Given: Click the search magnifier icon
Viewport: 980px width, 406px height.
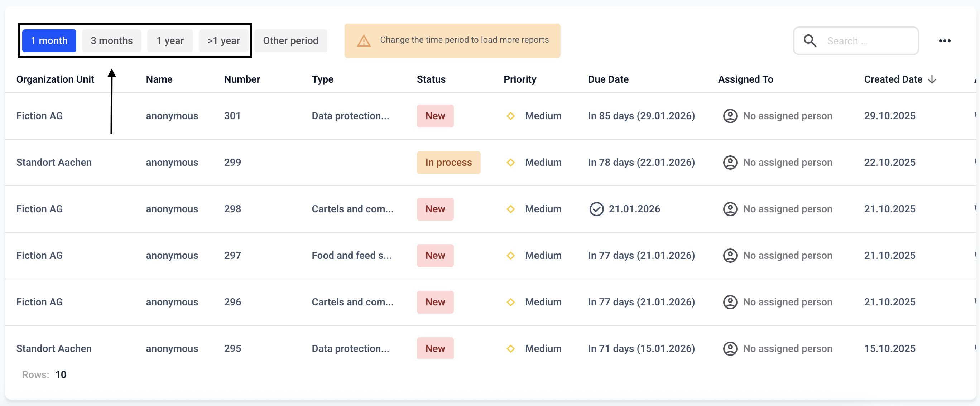Looking at the screenshot, I should 810,41.
